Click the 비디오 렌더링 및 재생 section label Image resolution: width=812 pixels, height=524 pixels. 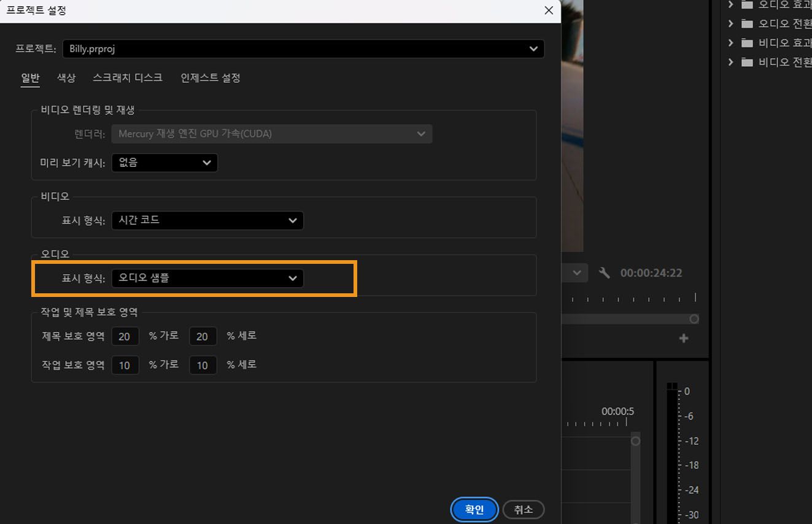88,110
